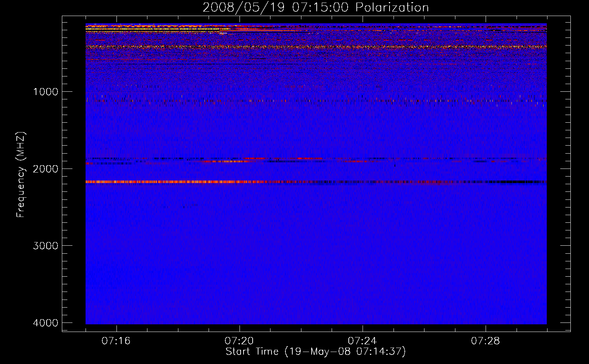Click the '07:28' time tick label
The height and width of the screenshot is (364, 589).
click(x=486, y=341)
